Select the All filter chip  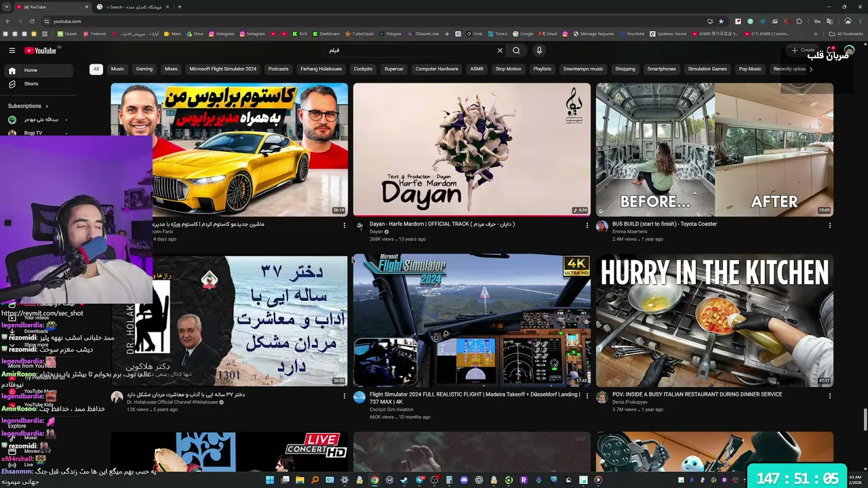[96, 69]
